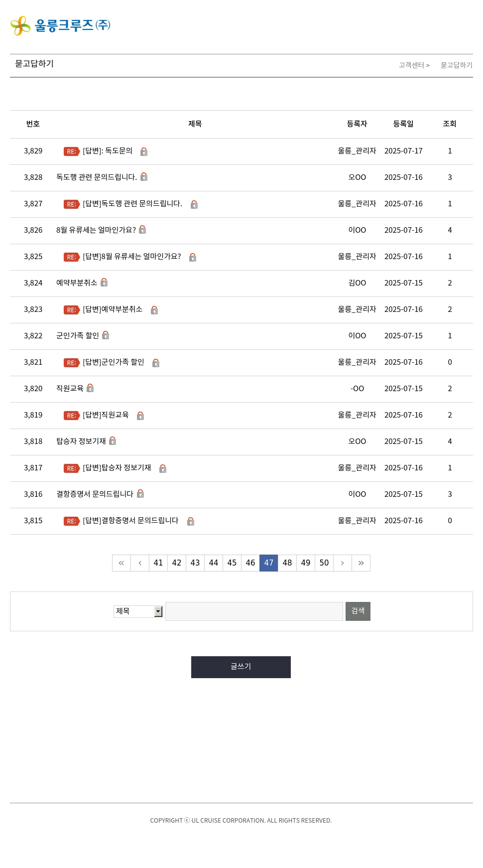Click lock icon next to 예약부분취소 post 3,824

[x=104, y=283]
